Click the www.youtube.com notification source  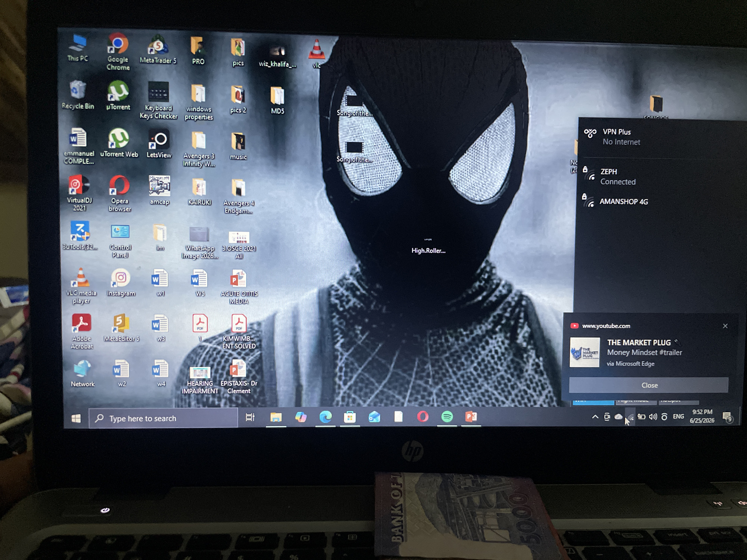pyautogui.click(x=606, y=326)
